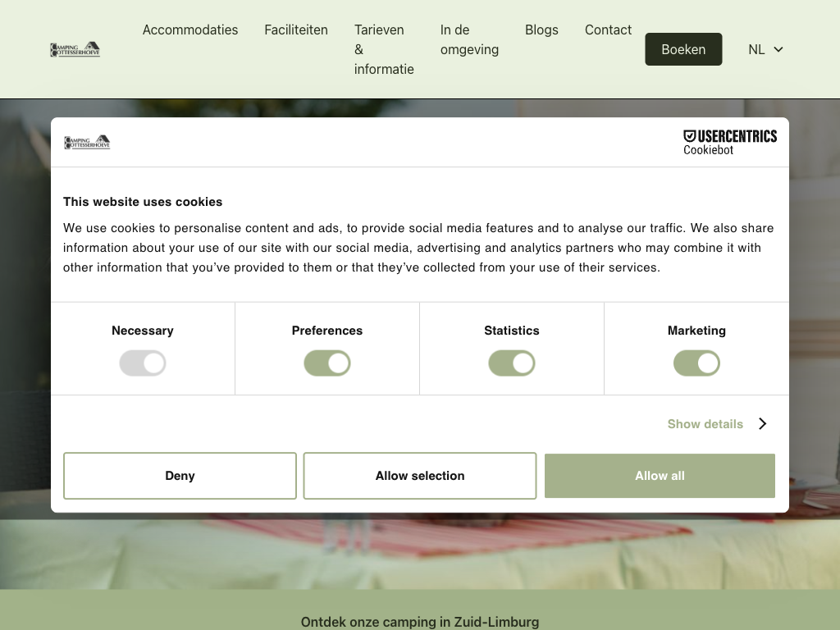This screenshot has width=840, height=630.
Task: Toggle the Necessary cookies switch
Action: click(x=143, y=363)
